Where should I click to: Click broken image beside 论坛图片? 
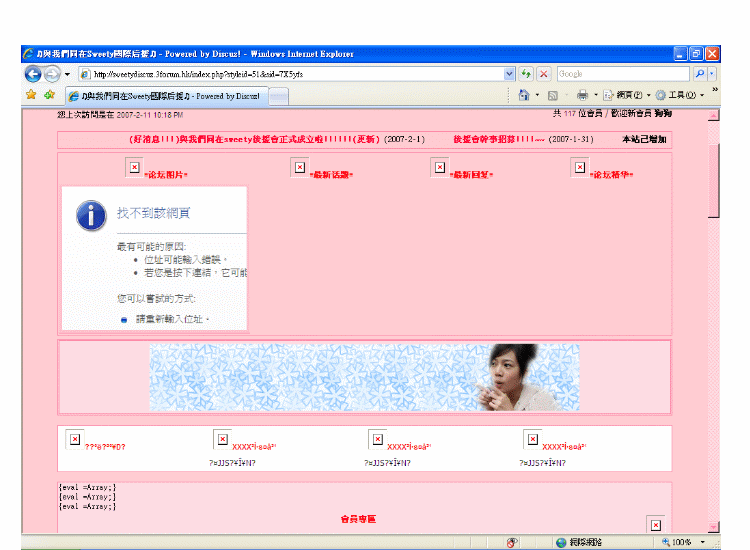(134, 167)
